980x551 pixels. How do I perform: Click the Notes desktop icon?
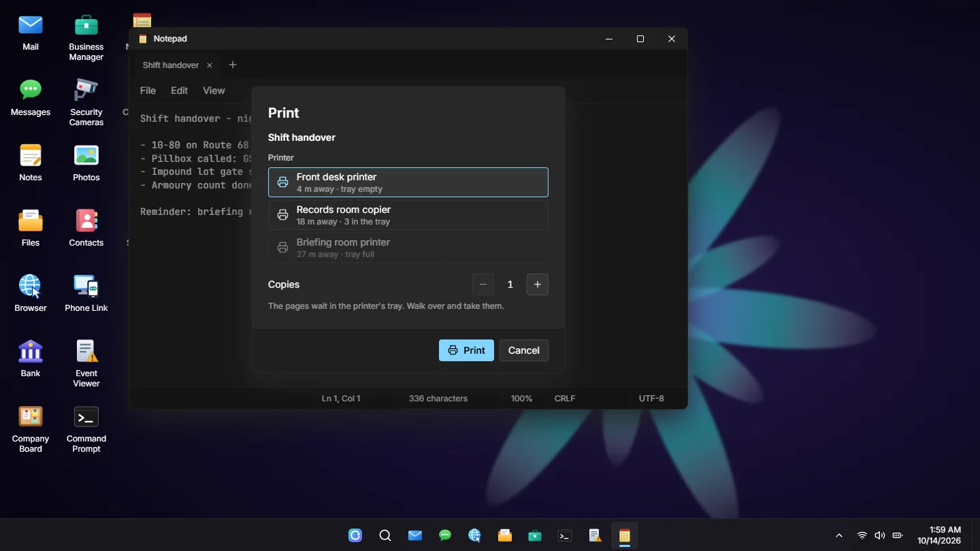click(x=31, y=163)
